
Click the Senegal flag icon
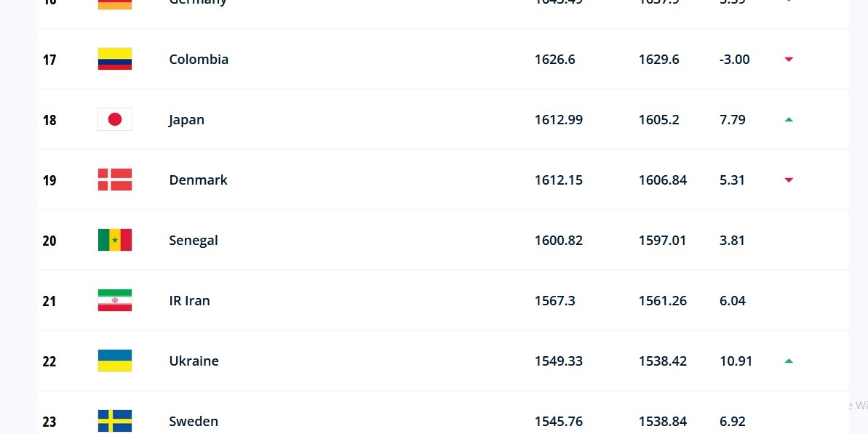click(x=115, y=240)
